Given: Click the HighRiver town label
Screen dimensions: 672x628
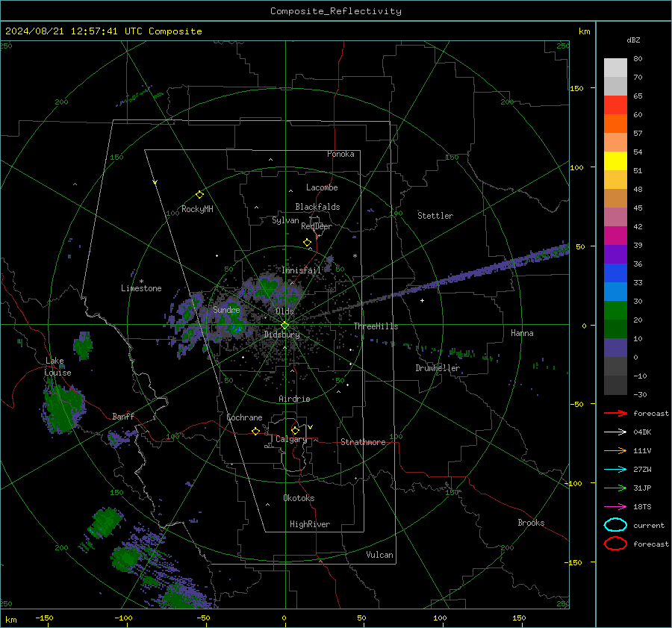Looking at the screenshot, I should [310, 524].
